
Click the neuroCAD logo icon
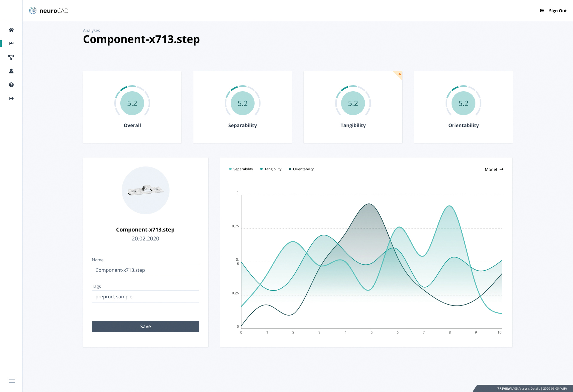coord(33,11)
